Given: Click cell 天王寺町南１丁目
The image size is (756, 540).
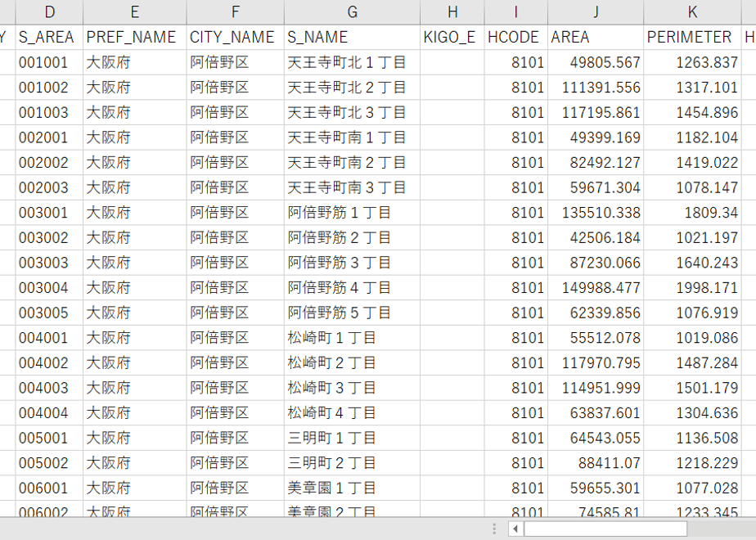Looking at the screenshot, I should 352,137.
